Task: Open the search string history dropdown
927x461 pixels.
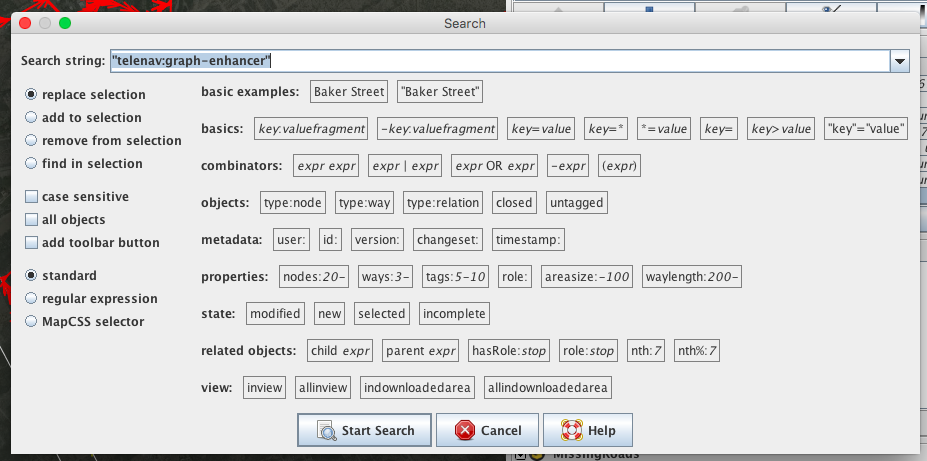Action: tap(900, 61)
